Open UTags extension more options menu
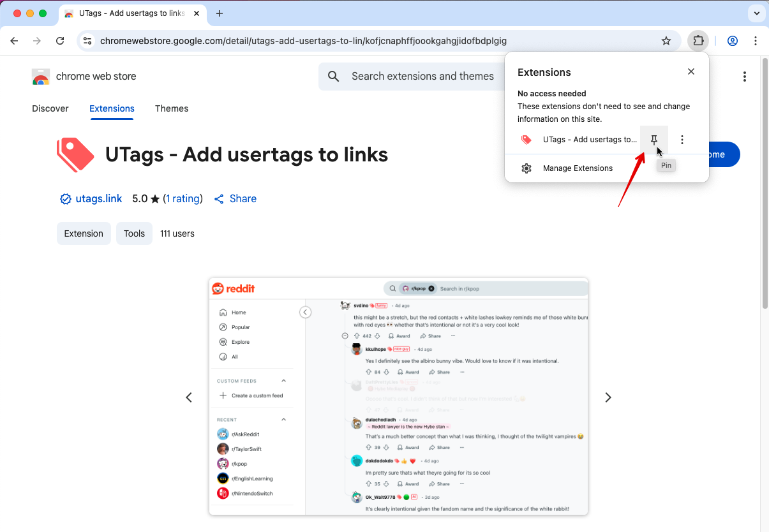This screenshot has width=769, height=532. [682, 140]
